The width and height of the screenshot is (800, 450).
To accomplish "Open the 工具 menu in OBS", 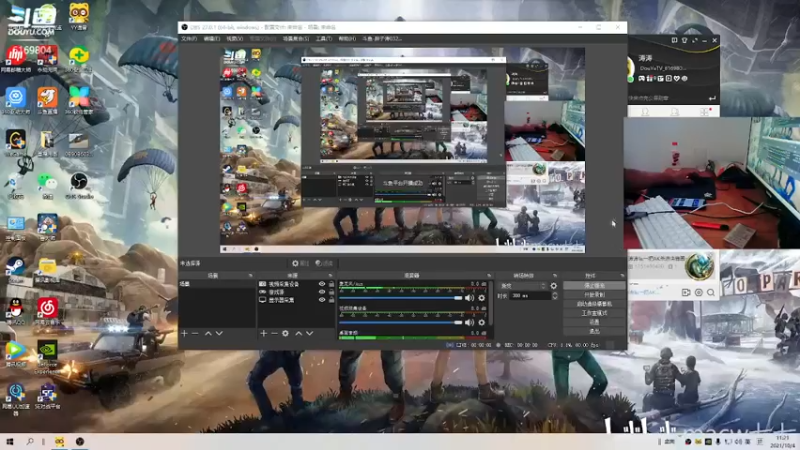I will 323,39.
